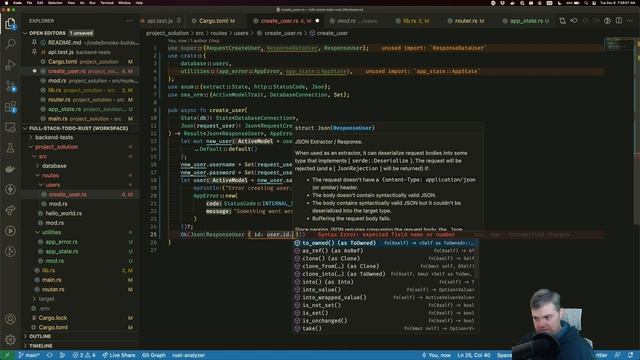This screenshot has height=360, width=640.
Task: Open macOS Spotlight search icon
Action: point(586,3)
